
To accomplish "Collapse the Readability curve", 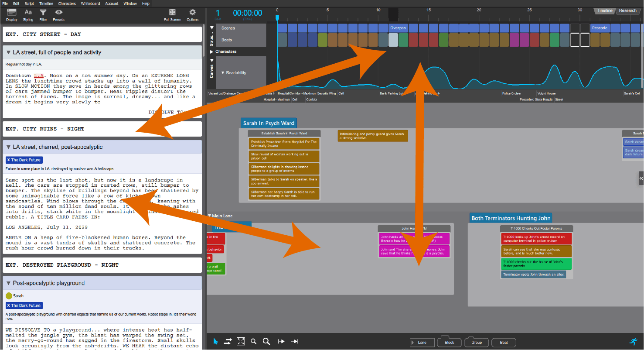I will coord(223,73).
